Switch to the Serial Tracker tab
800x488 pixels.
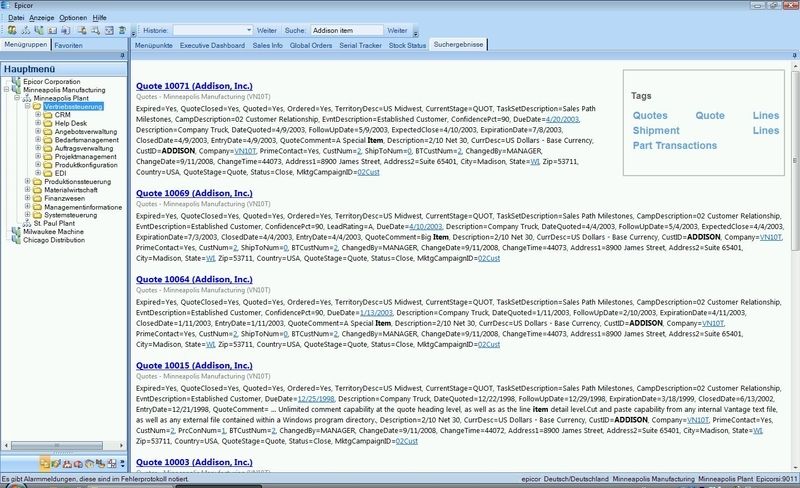pos(360,45)
